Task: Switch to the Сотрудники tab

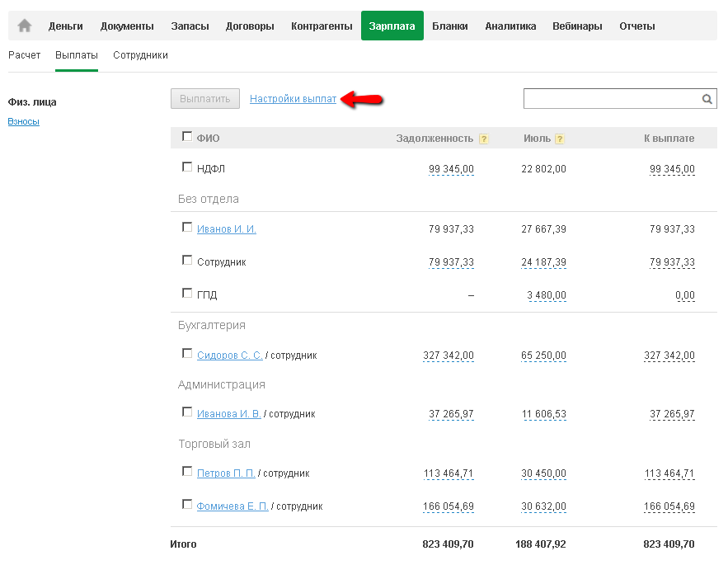Action: coord(140,55)
